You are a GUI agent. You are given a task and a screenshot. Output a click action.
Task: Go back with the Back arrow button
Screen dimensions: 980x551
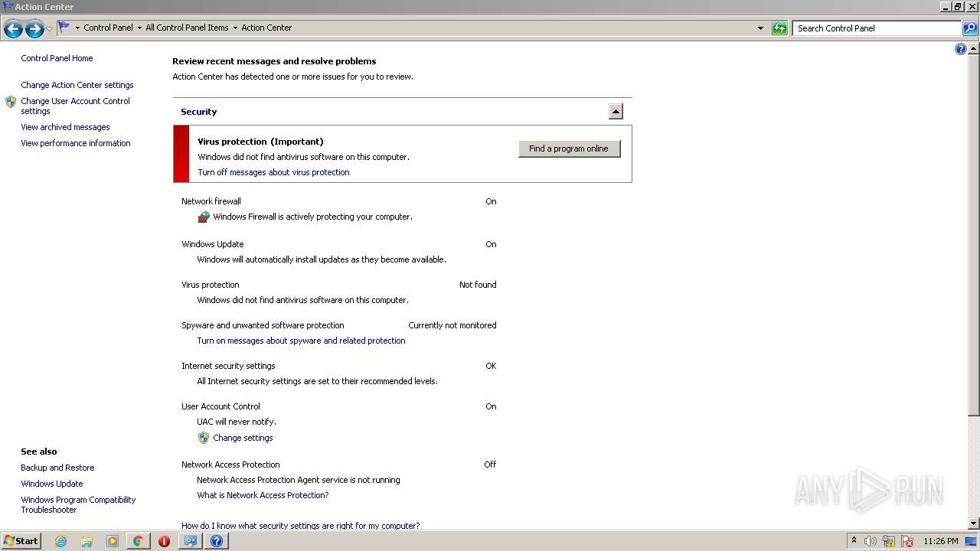pyautogui.click(x=13, y=29)
